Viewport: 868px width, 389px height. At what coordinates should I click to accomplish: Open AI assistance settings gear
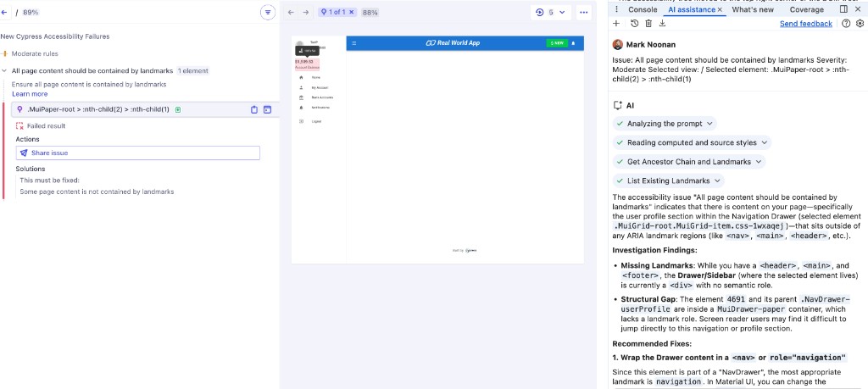coord(860,23)
